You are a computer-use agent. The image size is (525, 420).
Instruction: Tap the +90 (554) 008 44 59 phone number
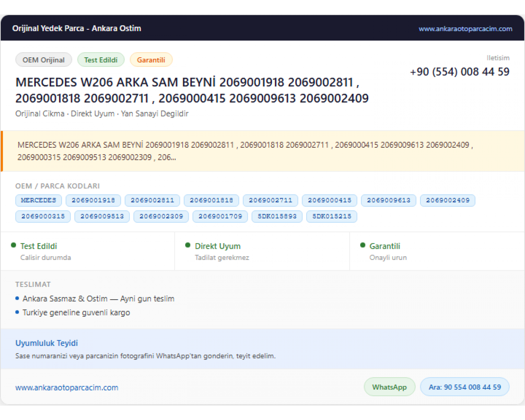[460, 72]
